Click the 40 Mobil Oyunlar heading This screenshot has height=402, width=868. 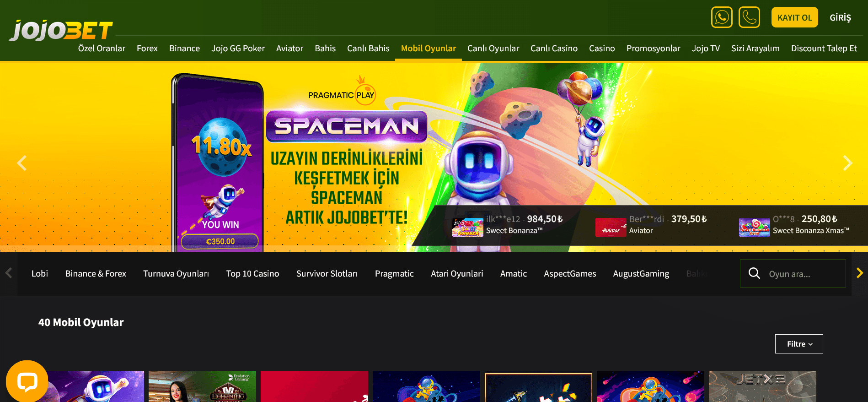point(81,322)
